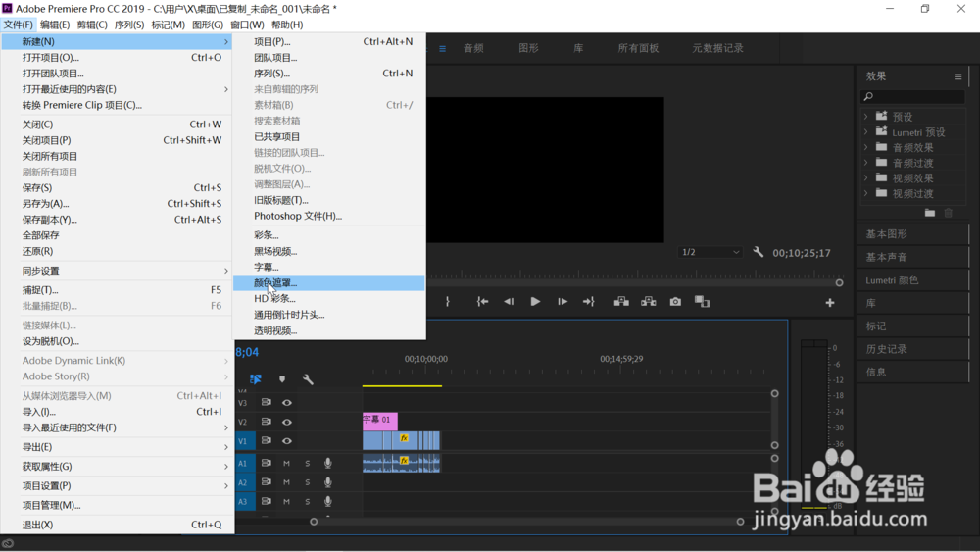Screen dimensions: 980x552
Task: Open monitor settings wrench icon
Action: pos(759,252)
